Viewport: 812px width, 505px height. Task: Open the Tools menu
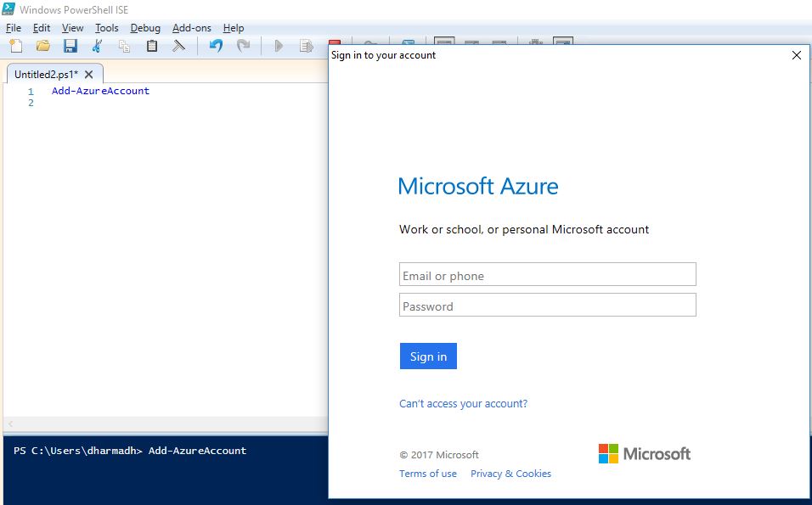click(107, 28)
